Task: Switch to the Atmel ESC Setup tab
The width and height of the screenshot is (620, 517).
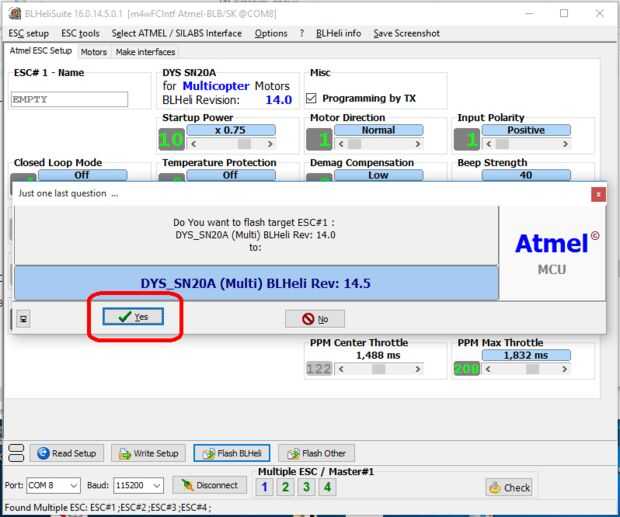Action: click(41, 51)
